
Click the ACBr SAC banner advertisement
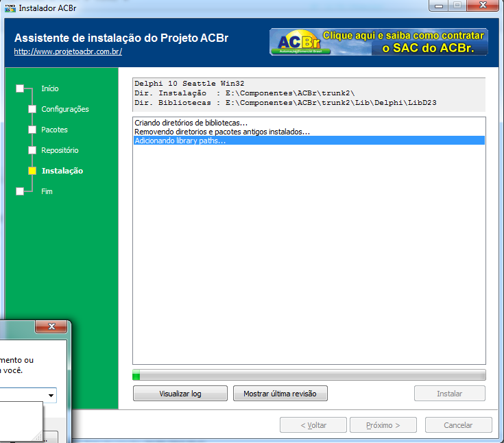(379, 42)
